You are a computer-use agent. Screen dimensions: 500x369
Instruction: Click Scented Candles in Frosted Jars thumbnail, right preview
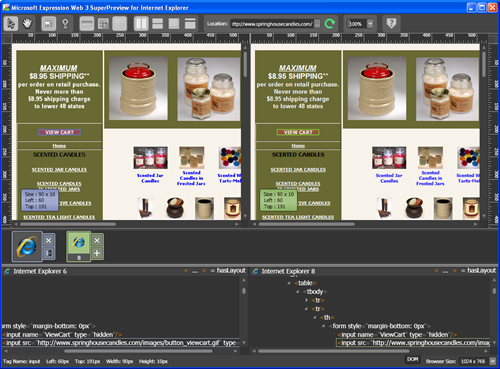[x=430, y=158]
